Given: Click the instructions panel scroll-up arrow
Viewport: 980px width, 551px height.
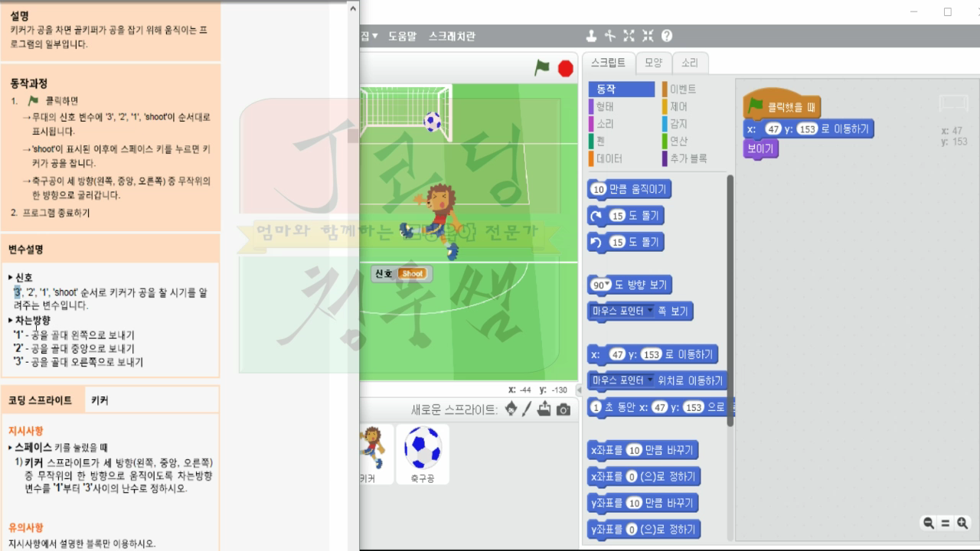Looking at the screenshot, I should [353, 8].
